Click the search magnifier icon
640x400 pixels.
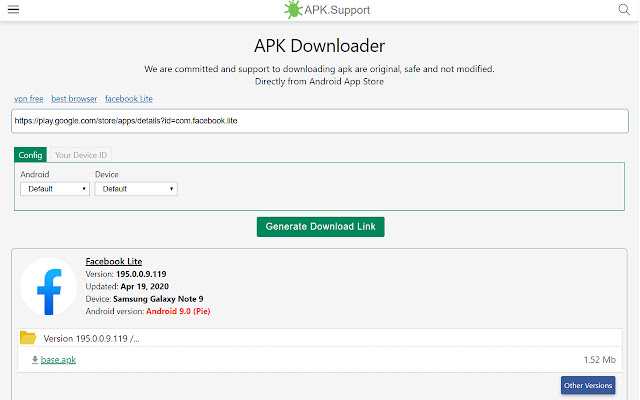tap(624, 9)
